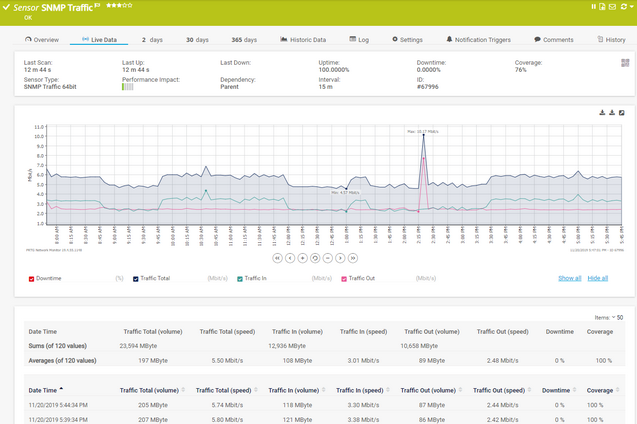Reset graph view with circular arrow button

coord(315,258)
